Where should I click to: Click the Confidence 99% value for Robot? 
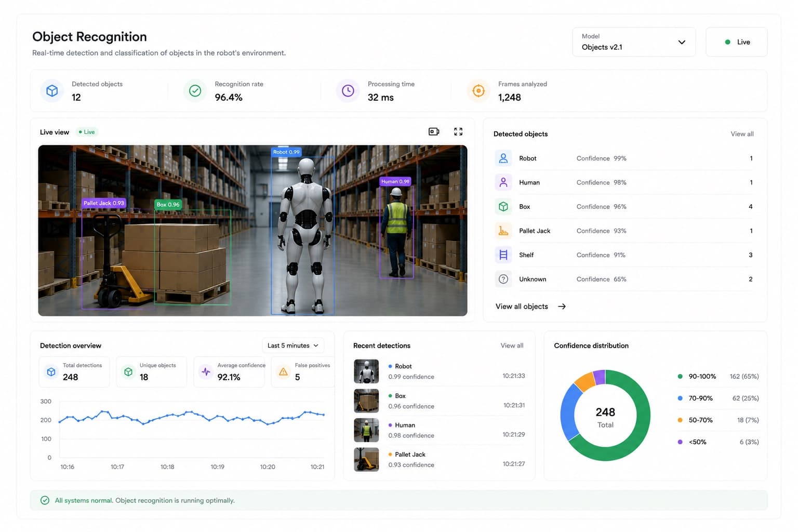pos(620,158)
